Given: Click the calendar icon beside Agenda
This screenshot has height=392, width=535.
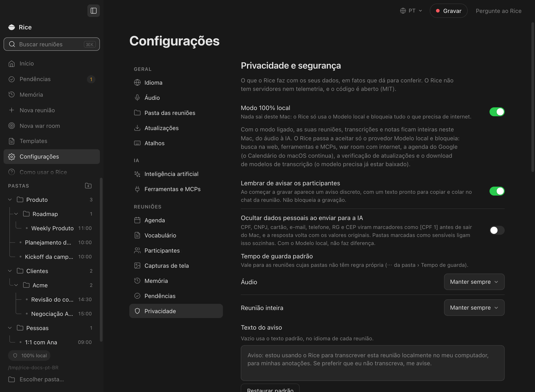Looking at the screenshot, I should pyautogui.click(x=137, y=220).
